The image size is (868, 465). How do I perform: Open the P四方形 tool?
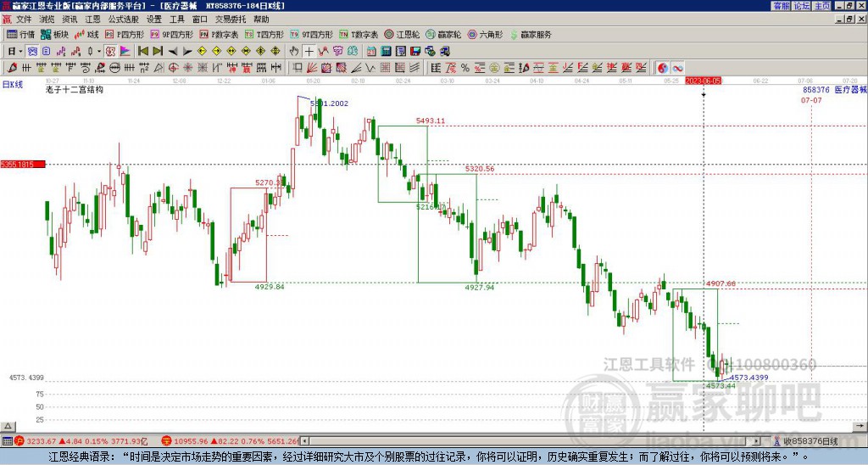125,34
